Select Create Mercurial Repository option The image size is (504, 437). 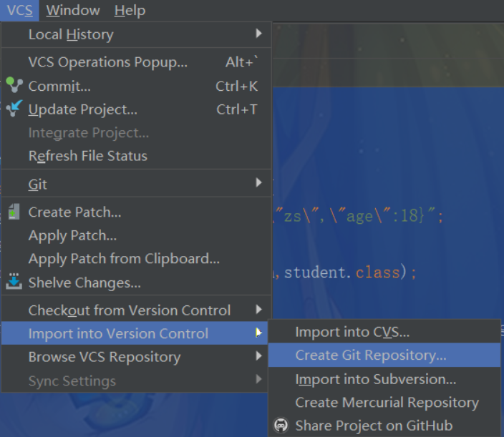[x=384, y=403]
